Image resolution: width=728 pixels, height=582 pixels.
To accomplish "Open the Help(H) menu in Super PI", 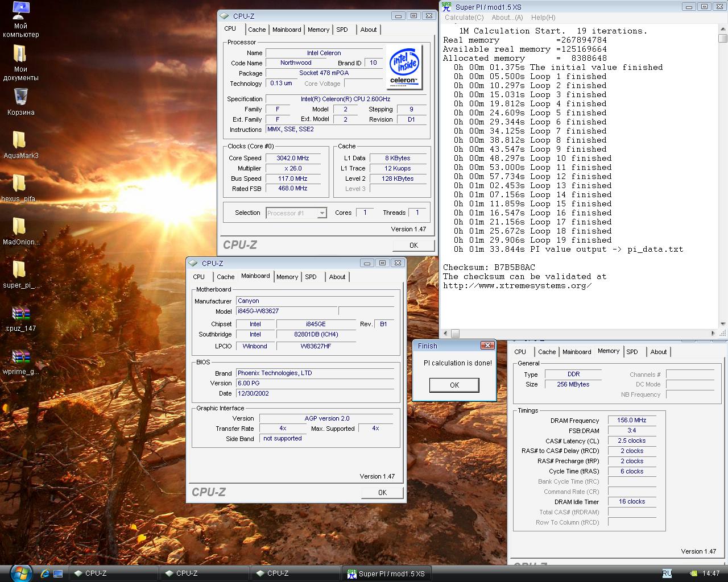I will coord(543,18).
